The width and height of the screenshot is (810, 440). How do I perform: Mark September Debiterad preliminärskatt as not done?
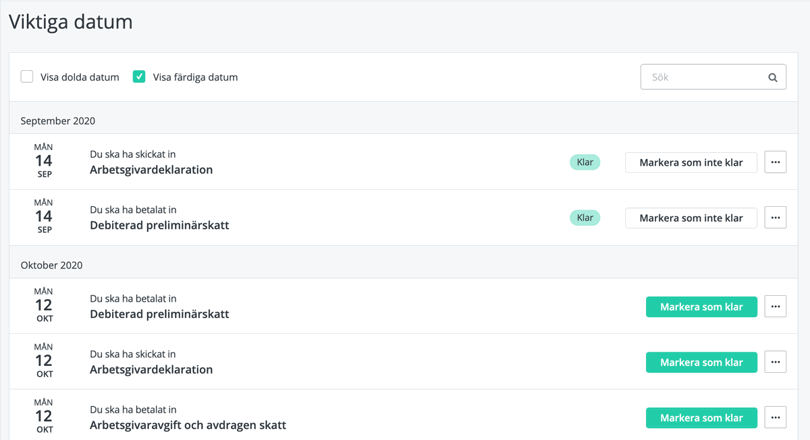click(690, 217)
